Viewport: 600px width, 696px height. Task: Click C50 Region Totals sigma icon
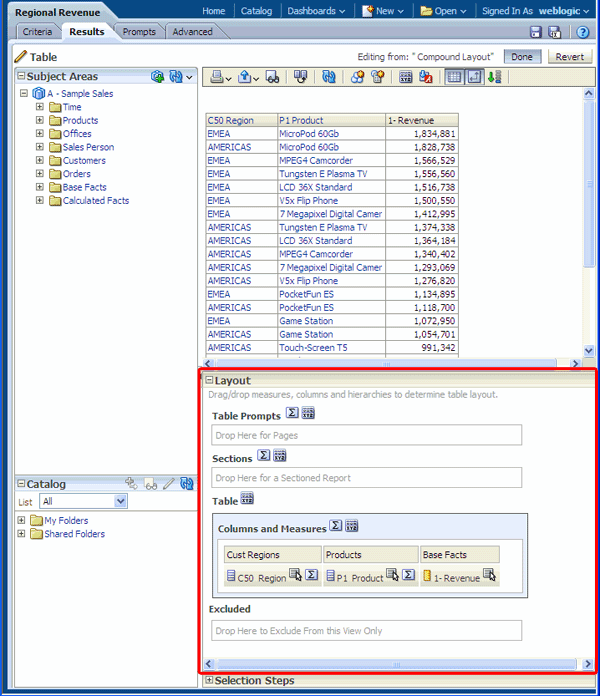click(x=312, y=575)
